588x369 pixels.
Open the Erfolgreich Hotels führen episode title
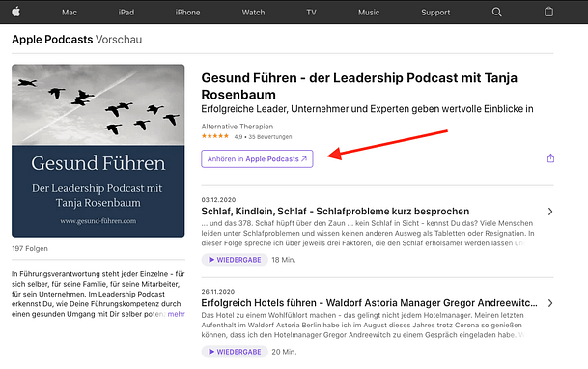(370, 303)
